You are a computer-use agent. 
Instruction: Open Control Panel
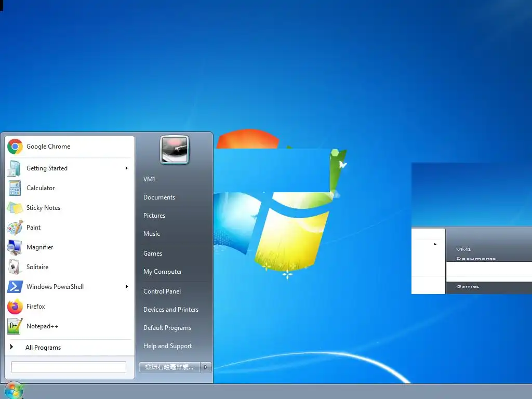(162, 291)
